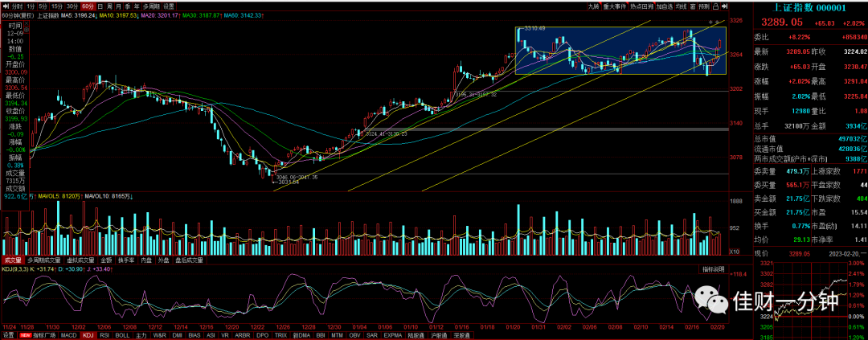Open the 预测 forecast tool
Screen dimensions: 868x340
(x=704, y=6)
